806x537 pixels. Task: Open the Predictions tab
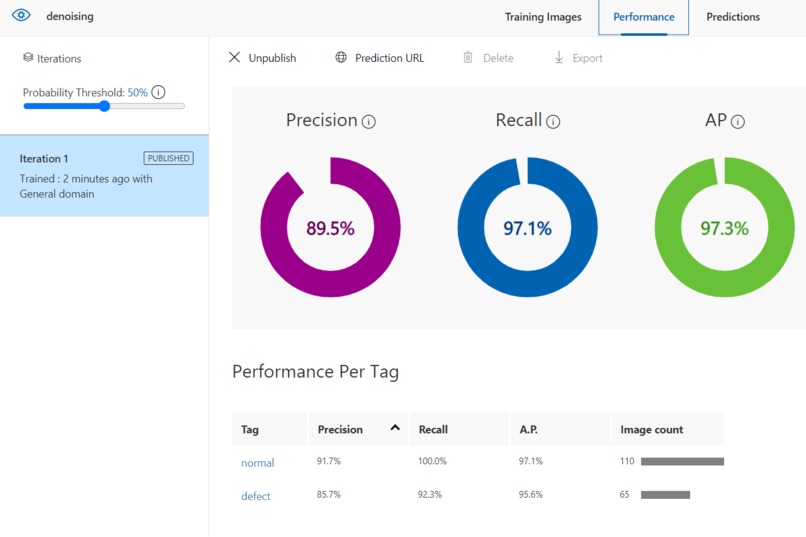point(732,17)
